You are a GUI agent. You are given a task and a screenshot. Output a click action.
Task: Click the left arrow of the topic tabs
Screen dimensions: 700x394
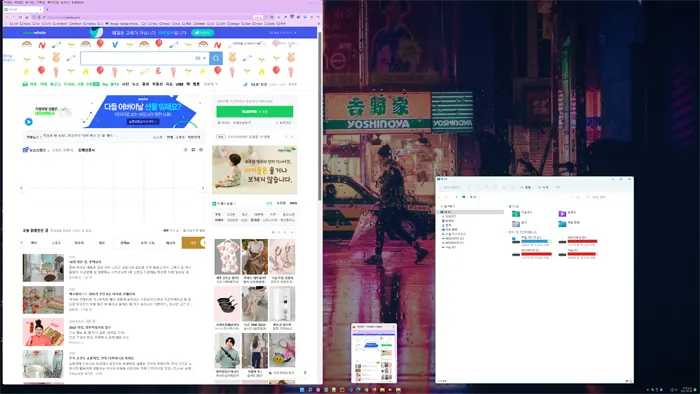pos(21,243)
